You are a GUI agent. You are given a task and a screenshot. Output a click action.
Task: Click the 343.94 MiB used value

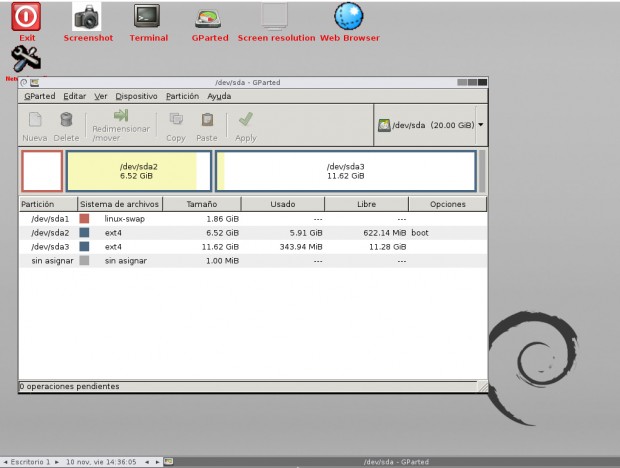(x=301, y=247)
